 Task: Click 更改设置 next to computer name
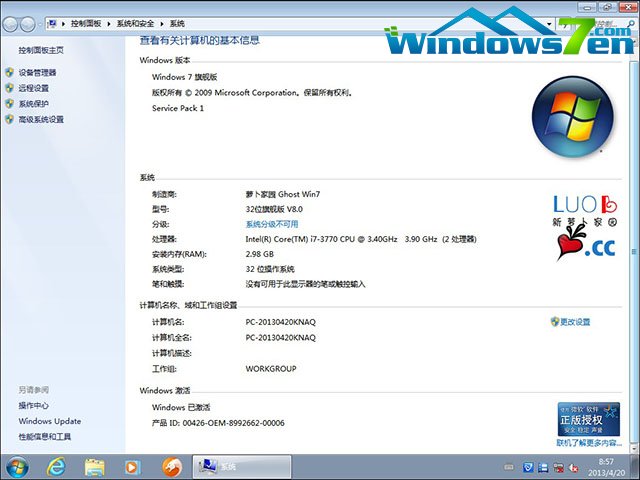coord(575,322)
